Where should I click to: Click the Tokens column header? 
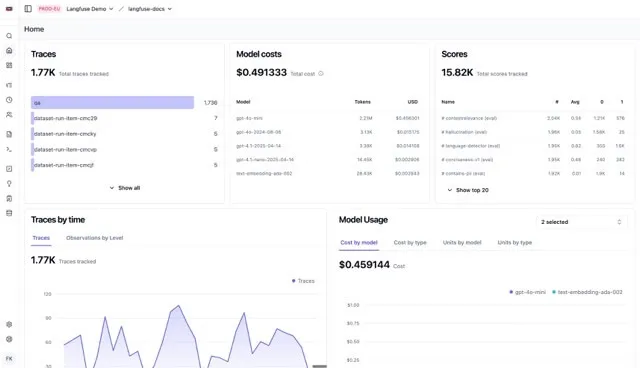click(362, 102)
